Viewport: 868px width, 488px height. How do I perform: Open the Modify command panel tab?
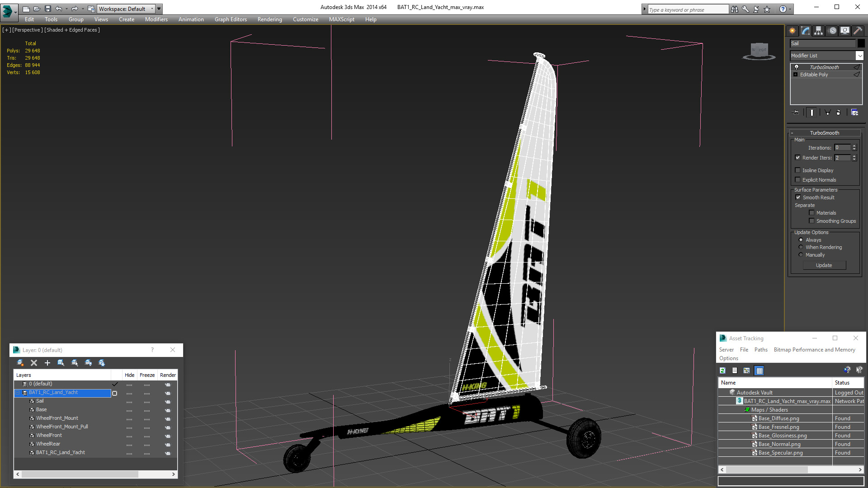click(806, 31)
